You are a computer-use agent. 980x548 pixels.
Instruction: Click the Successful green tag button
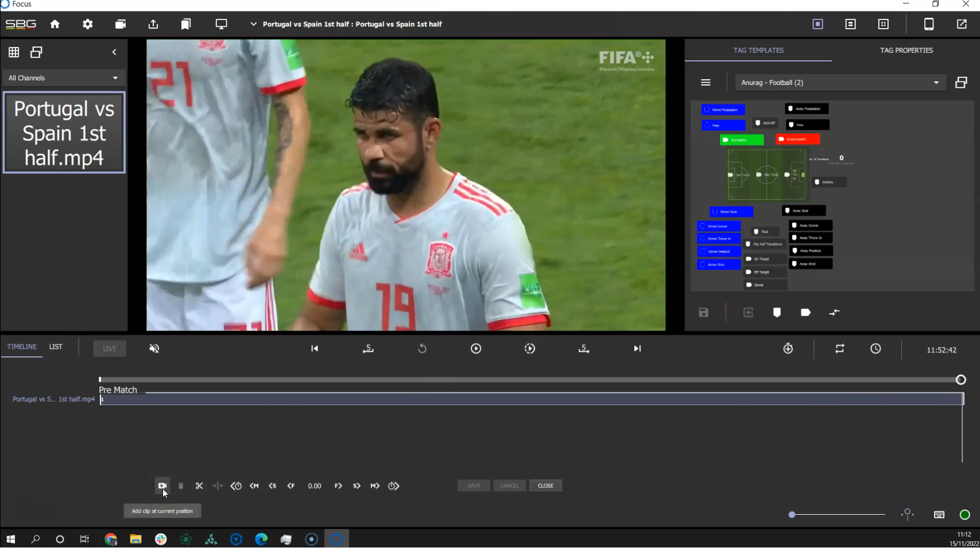(x=742, y=139)
